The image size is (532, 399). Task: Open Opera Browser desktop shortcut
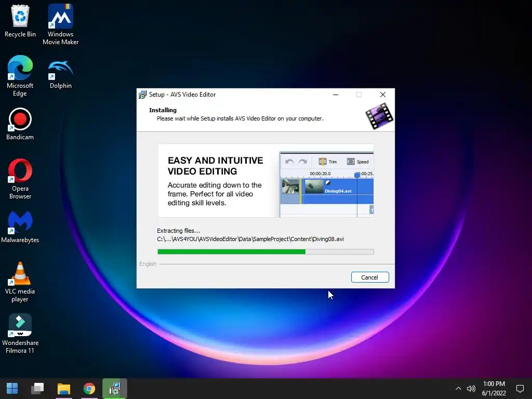20,179
